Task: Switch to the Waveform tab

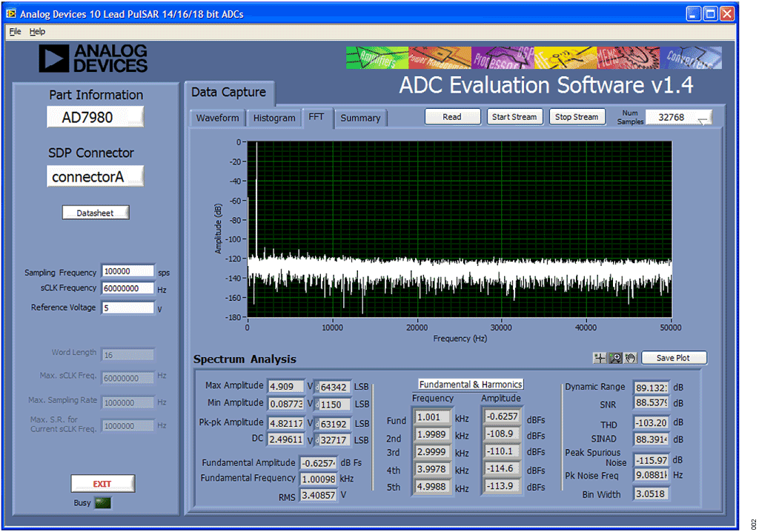Action: (x=217, y=118)
